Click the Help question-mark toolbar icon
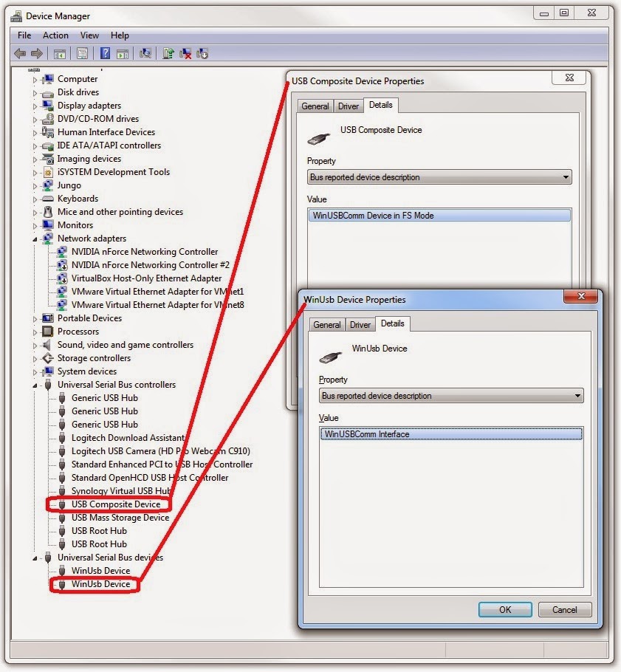Viewport: 621px width, 672px height. tap(105, 54)
